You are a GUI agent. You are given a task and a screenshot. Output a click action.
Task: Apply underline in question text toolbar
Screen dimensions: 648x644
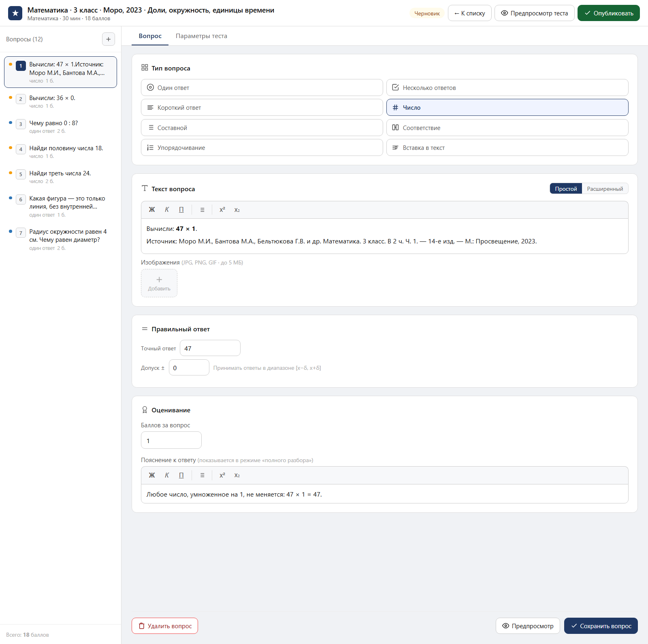pyautogui.click(x=181, y=210)
